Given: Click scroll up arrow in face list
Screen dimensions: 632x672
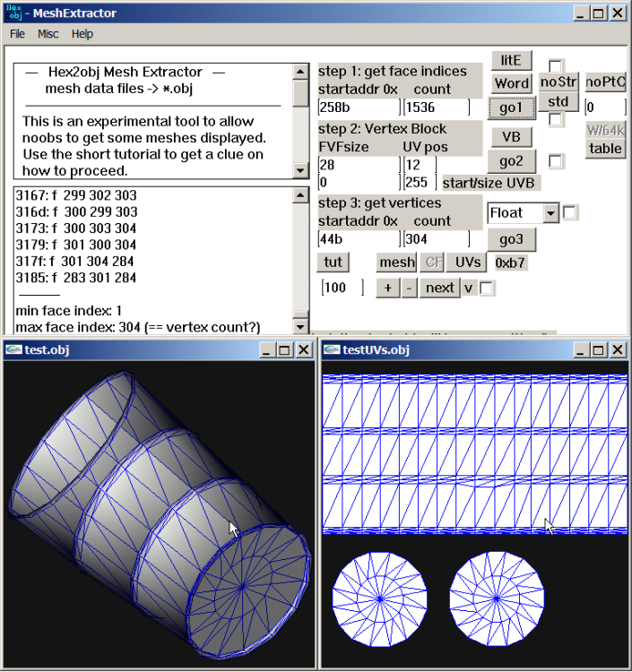Looking at the screenshot, I should coord(300,195).
